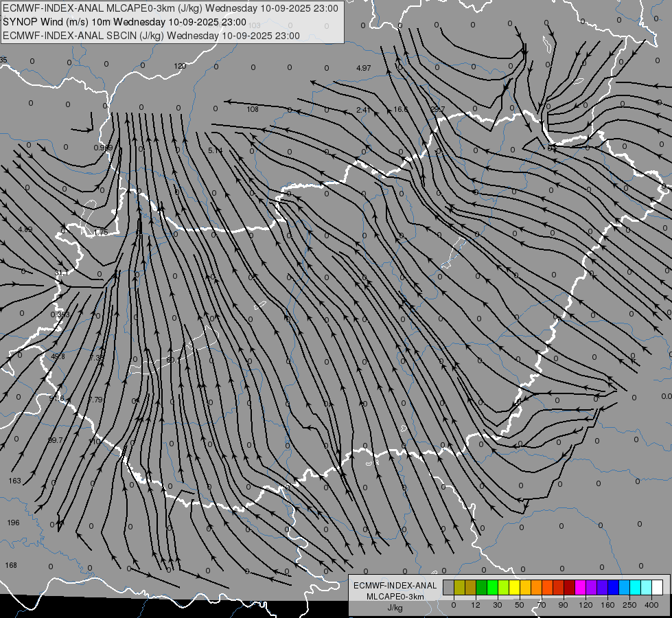Image resolution: width=672 pixels, height=618 pixels.
Task: Click the 0.353 value on the map
Action: point(60,314)
